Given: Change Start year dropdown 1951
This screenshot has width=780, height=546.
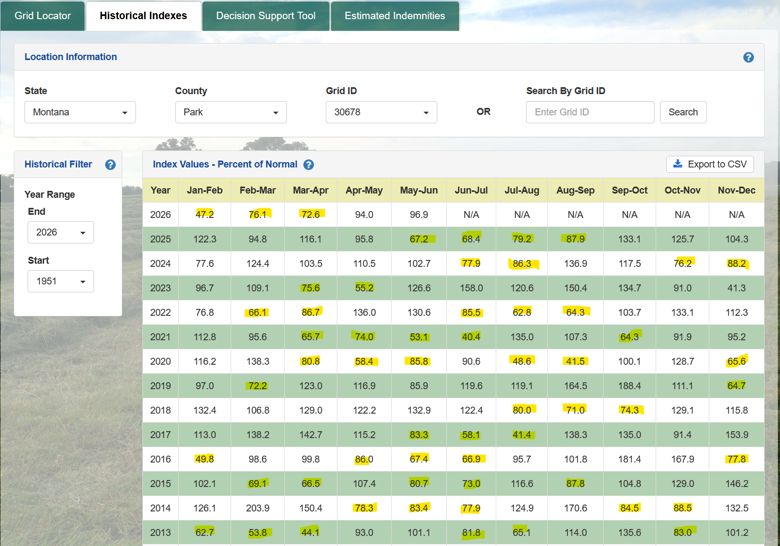Looking at the screenshot, I should pyautogui.click(x=61, y=281).
